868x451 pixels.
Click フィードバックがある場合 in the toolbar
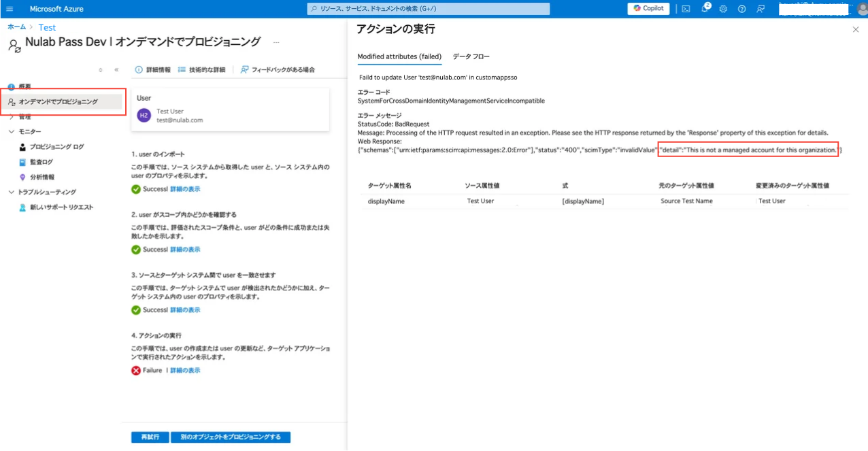click(278, 69)
